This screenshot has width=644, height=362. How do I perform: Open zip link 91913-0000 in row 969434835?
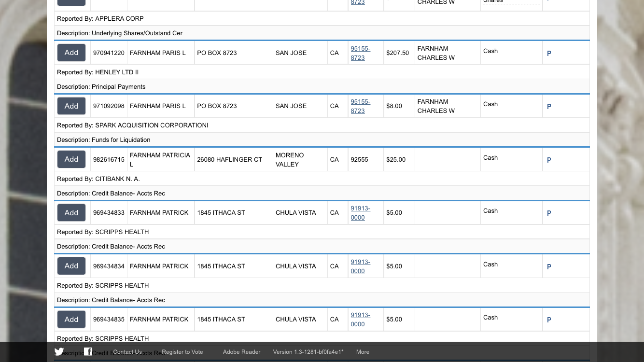361,320
